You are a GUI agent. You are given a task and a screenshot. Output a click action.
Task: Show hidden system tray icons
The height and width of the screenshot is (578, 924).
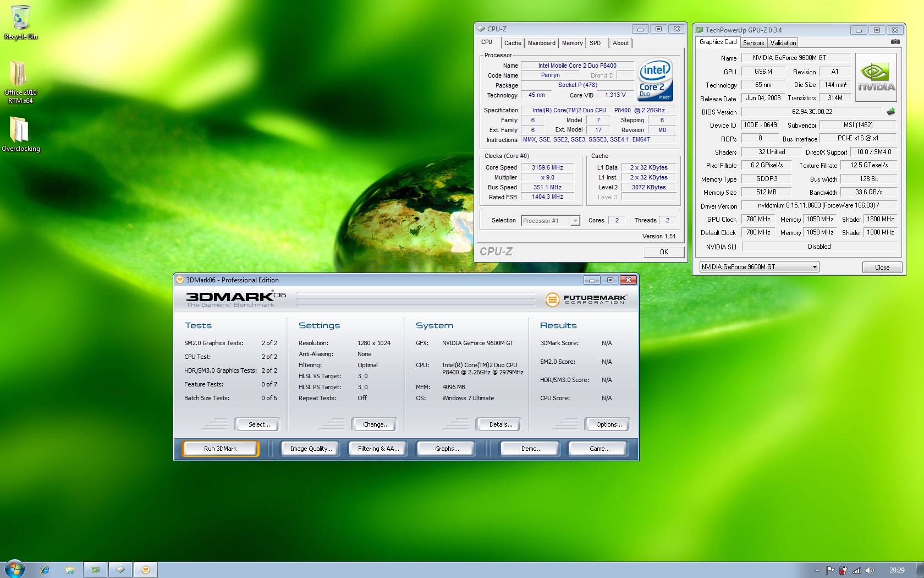817,570
